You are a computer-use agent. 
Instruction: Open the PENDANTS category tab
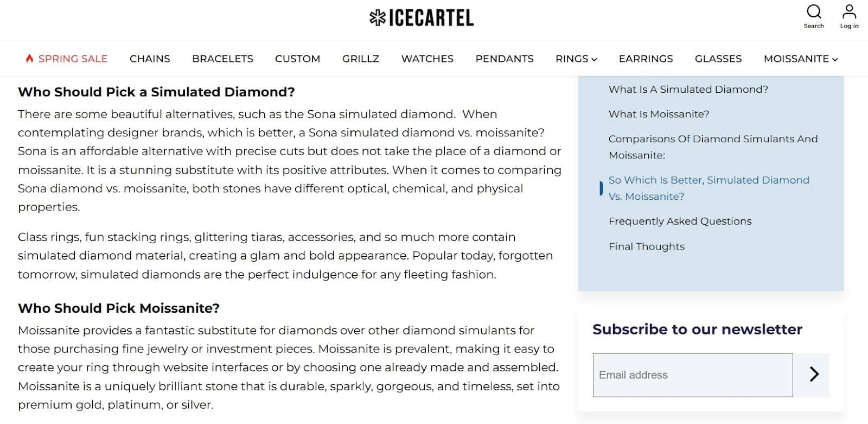[505, 59]
